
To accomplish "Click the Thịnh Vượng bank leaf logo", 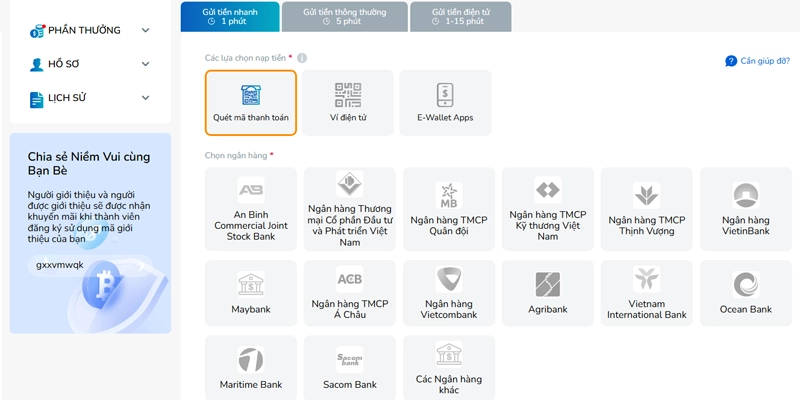I will 647,195.
